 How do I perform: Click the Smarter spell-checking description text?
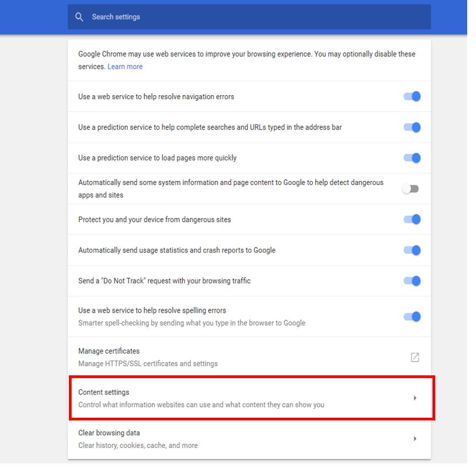click(x=192, y=323)
